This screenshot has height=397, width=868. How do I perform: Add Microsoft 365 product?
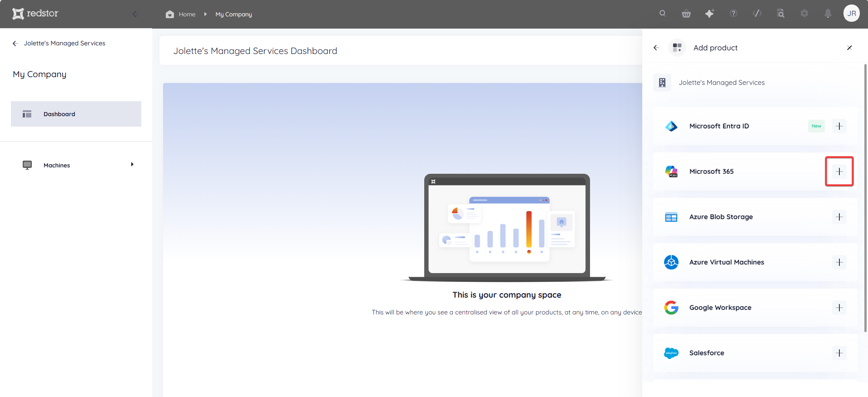tap(839, 172)
